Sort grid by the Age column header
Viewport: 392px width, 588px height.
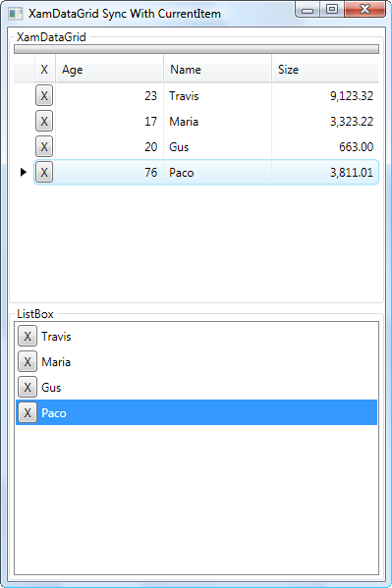[109, 69]
